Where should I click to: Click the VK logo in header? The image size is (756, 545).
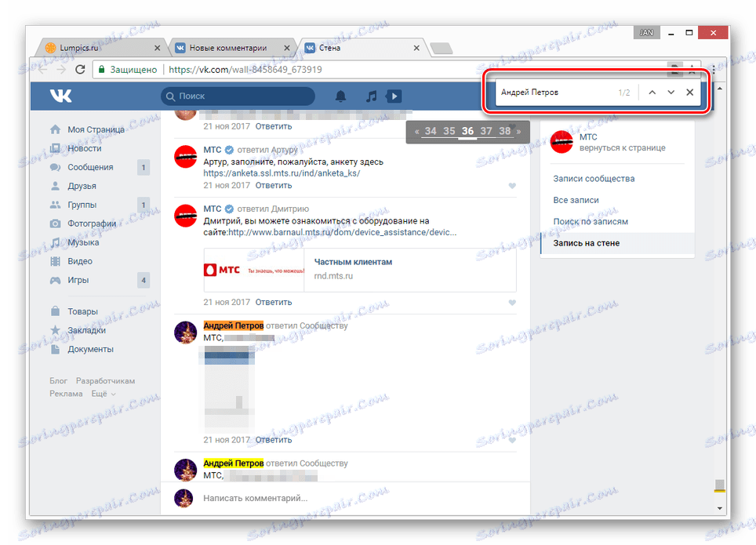point(60,96)
